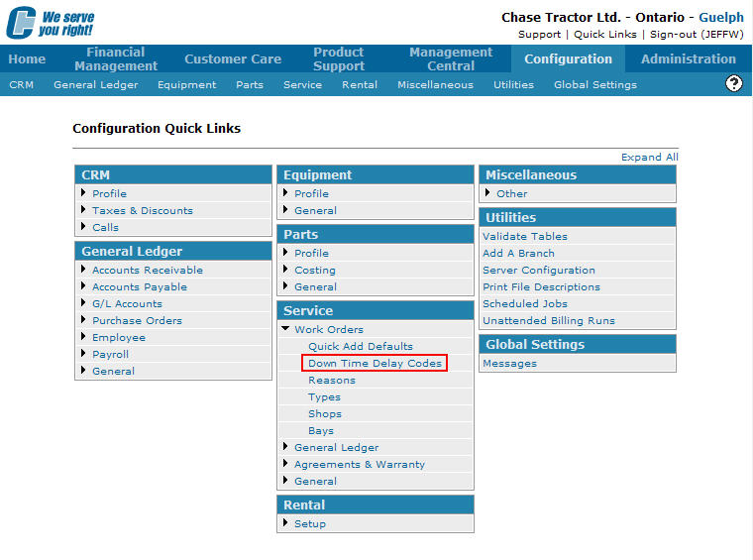
Task: Click General under General Ledger section
Action: pos(113,372)
